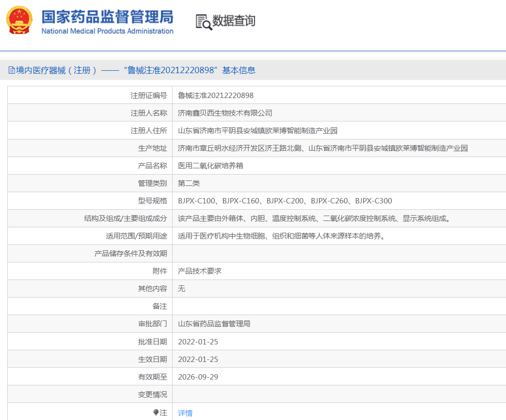Click 2022-01-25 in the 批准日期 row
The image size is (506, 420).
198,341
